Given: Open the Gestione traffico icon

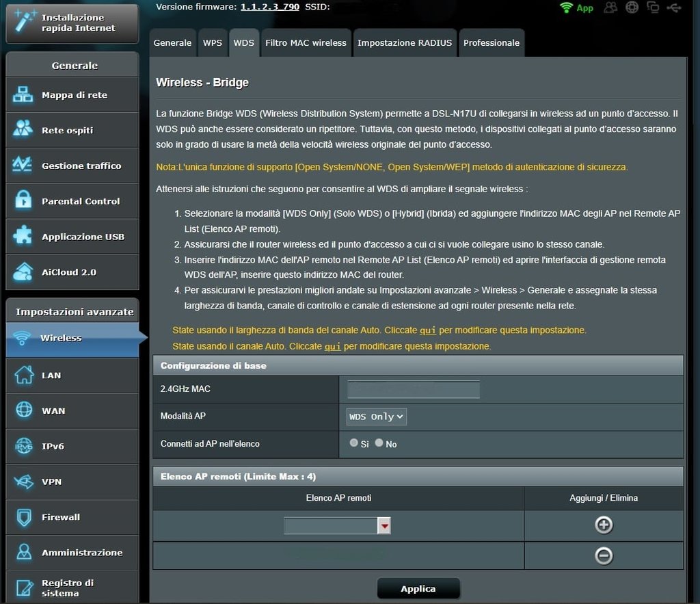Looking at the screenshot, I should click(x=23, y=165).
